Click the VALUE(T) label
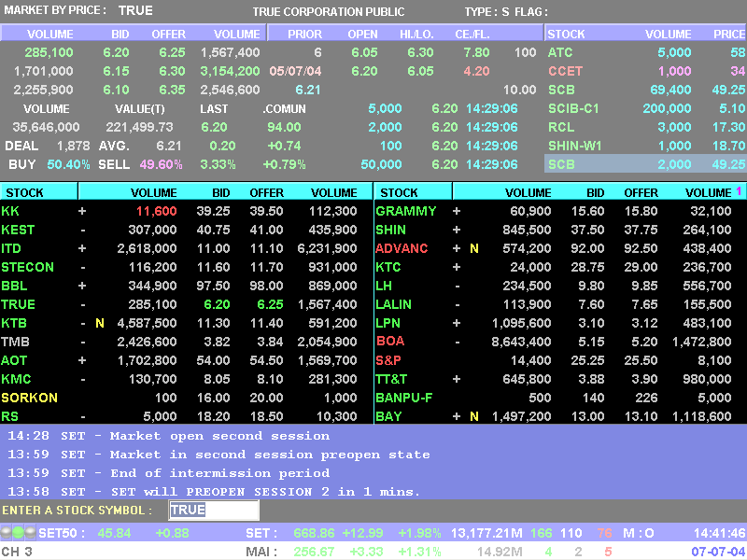The height and width of the screenshot is (560, 747). (140, 109)
